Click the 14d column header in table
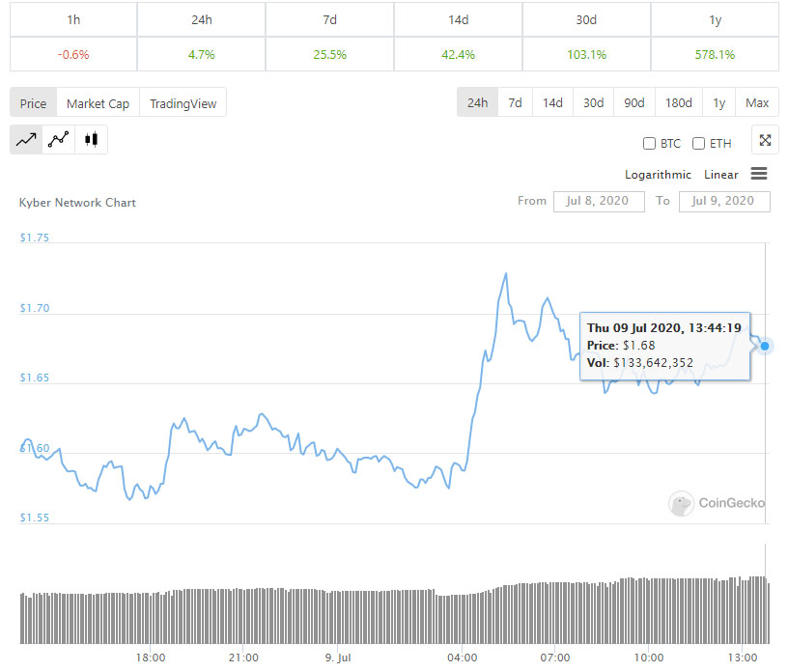Image resolution: width=788 pixels, height=672 pixels. 459,19
